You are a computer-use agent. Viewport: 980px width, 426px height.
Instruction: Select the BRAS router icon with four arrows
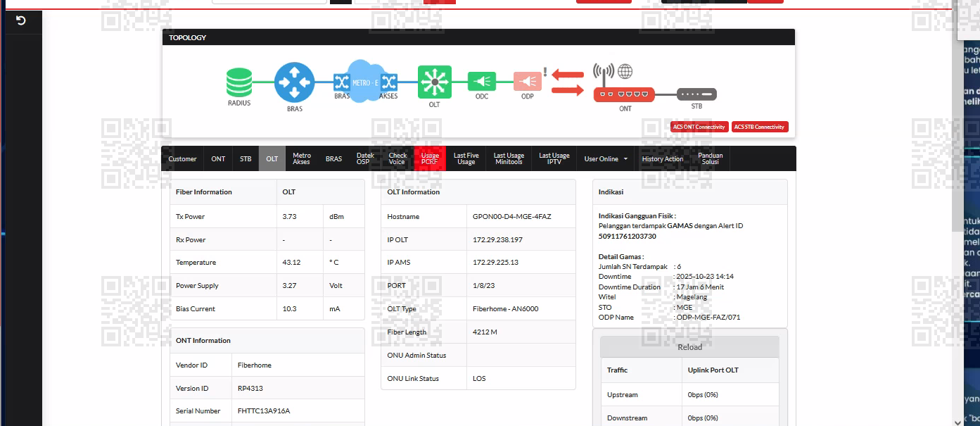pos(294,82)
